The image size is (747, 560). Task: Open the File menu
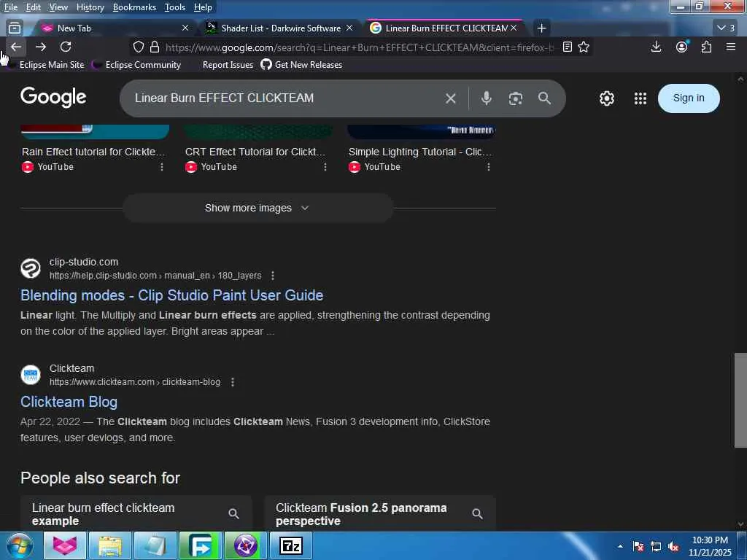tap(10, 7)
